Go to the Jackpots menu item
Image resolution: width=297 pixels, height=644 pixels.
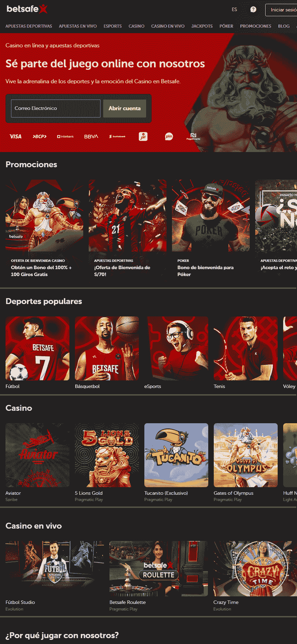pos(202,26)
